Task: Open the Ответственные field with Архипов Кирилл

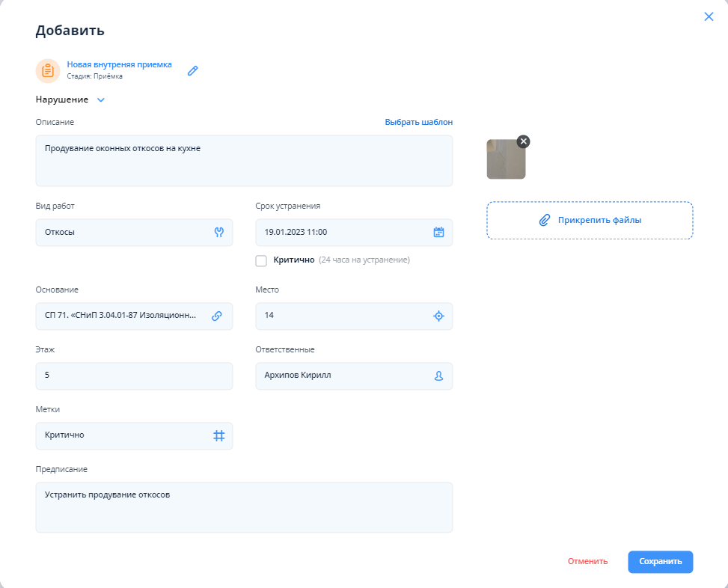Action: [x=344, y=376]
